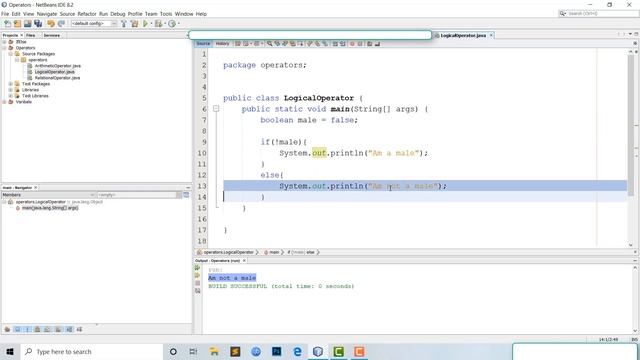Switch editor to Source view
The height and width of the screenshot is (360, 640).
[x=203, y=44]
